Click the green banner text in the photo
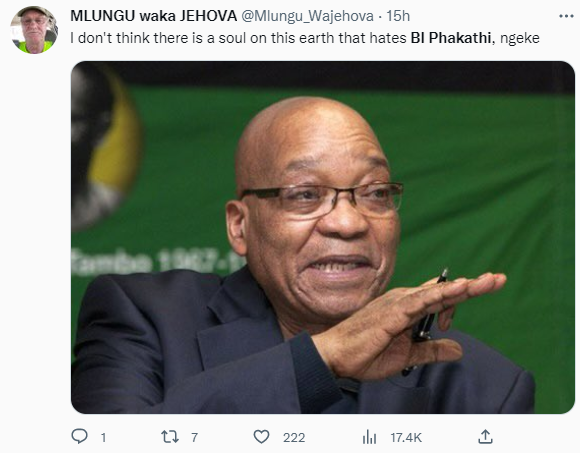Screen dimensions: 580x453 tap(157, 262)
